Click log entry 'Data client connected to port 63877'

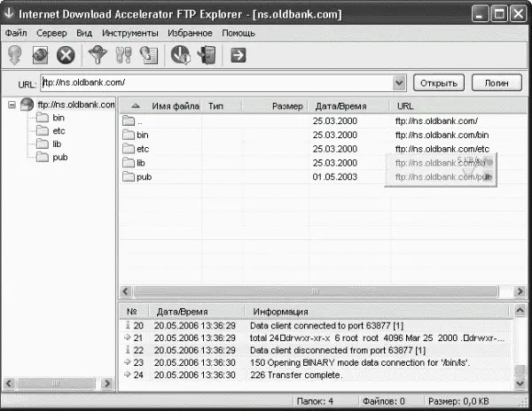pos(326,326)
